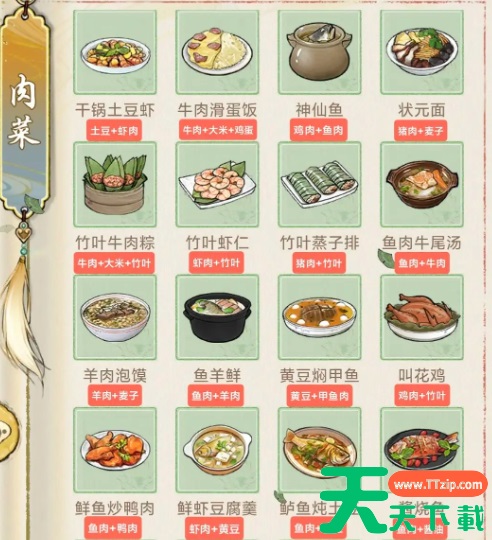The width and height of the screenshot is (492, 540).
Task: Select the 干锅土豆虾 dish icon
Action: (115, 52)
